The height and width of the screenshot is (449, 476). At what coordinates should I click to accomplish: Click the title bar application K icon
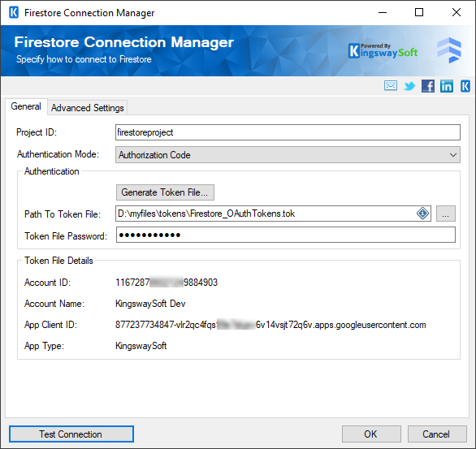click(14, 13)
